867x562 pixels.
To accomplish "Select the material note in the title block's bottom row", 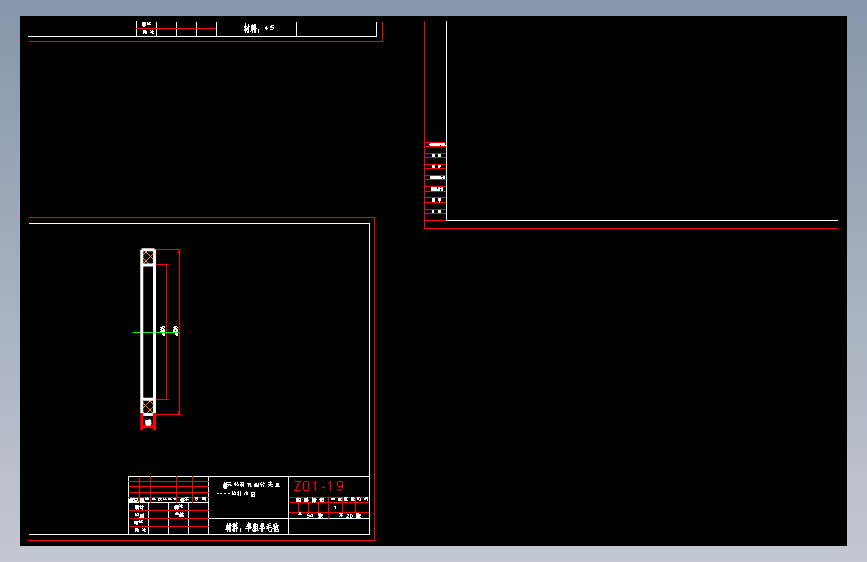I will pyautogui.click(x=252, y=528).
